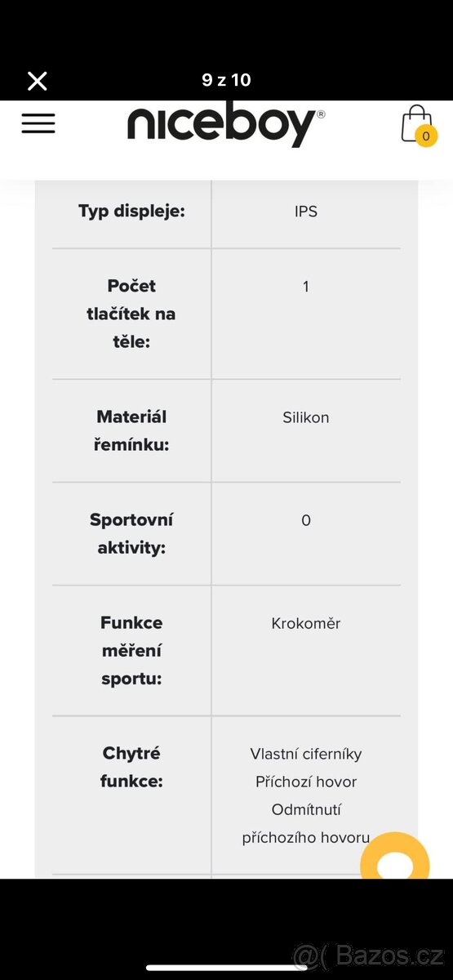Tap the home indicator bar

(227, 968)
